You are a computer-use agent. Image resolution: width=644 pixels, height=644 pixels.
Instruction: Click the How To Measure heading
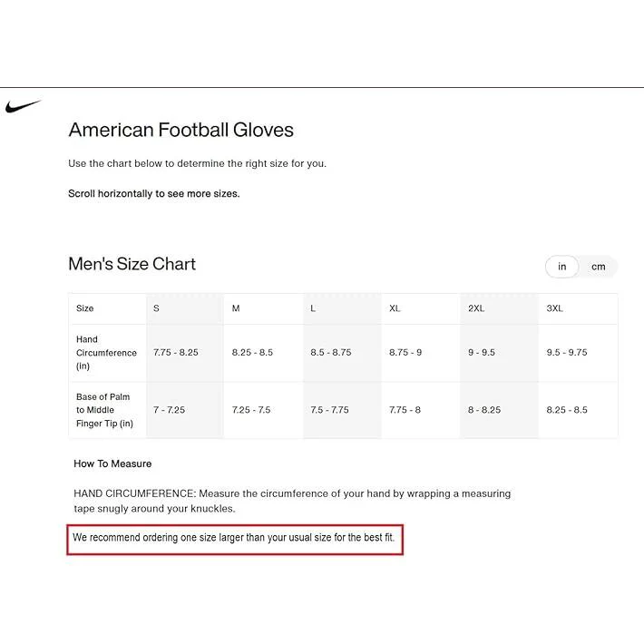(112, 463)
